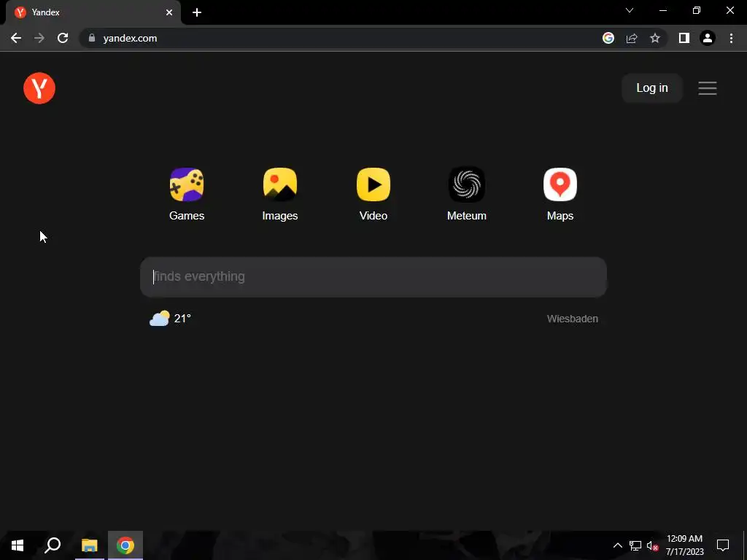Show hidden system tray icons
The image size is (747, 560).
point(617,545)
